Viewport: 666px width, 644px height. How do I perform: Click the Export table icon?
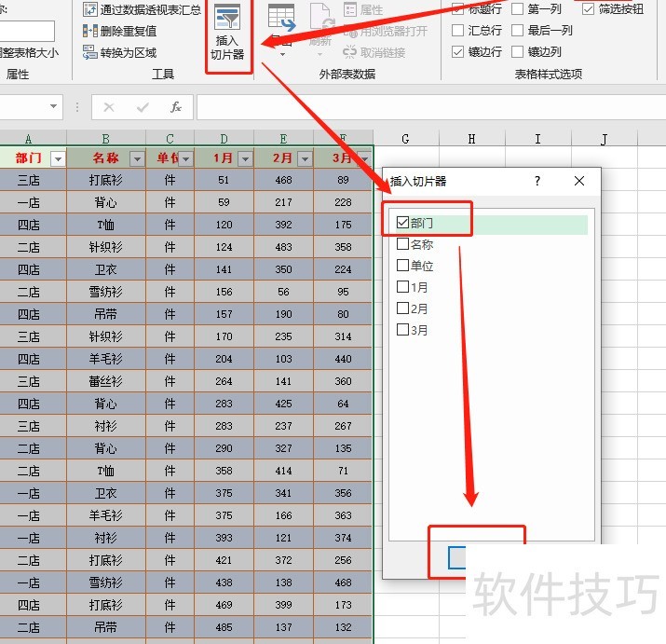(281, 20)
